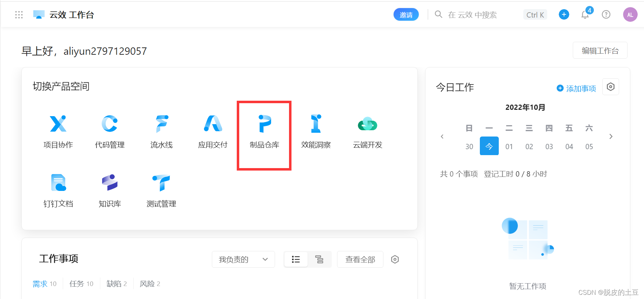Open 测试管理 test management

tap(161, 191)
